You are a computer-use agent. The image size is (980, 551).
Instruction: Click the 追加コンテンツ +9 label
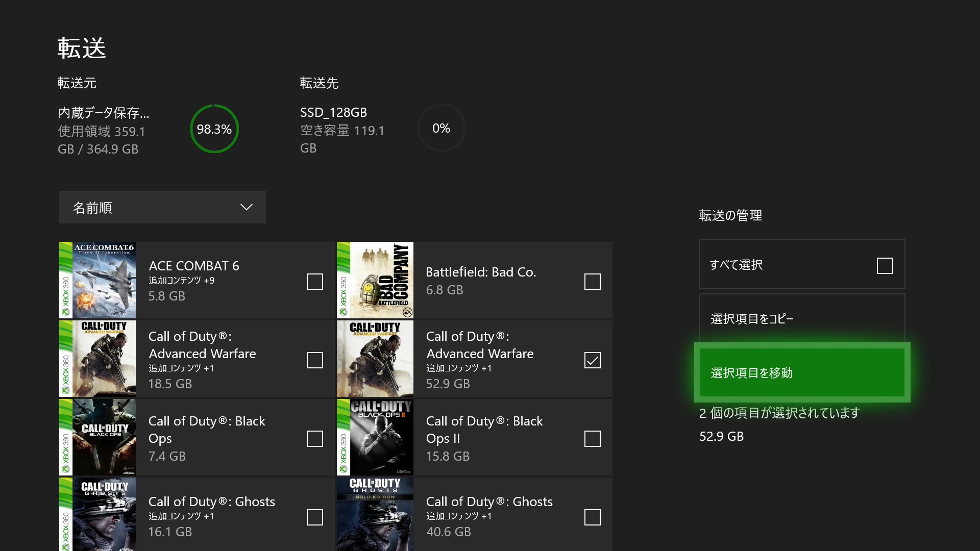[182, 281]
